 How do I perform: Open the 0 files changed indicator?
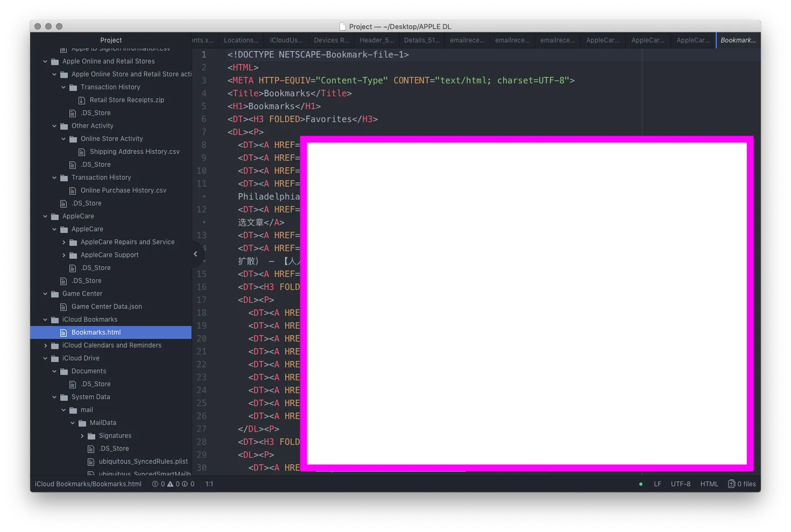click(x=741, y=484)
